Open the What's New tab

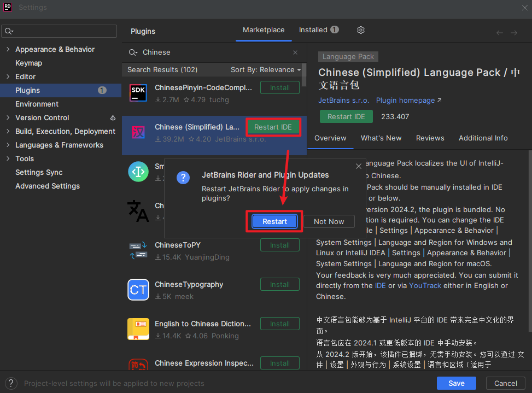click(x=381, y=138)
